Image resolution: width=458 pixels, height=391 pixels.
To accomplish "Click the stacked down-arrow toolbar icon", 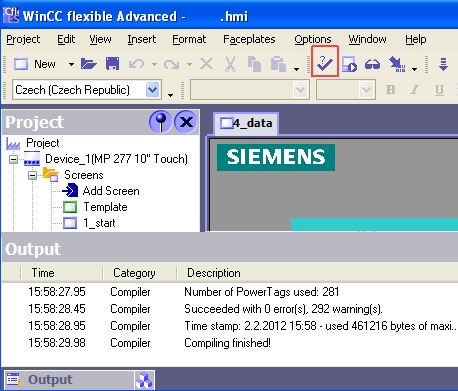I will (443, 64).
